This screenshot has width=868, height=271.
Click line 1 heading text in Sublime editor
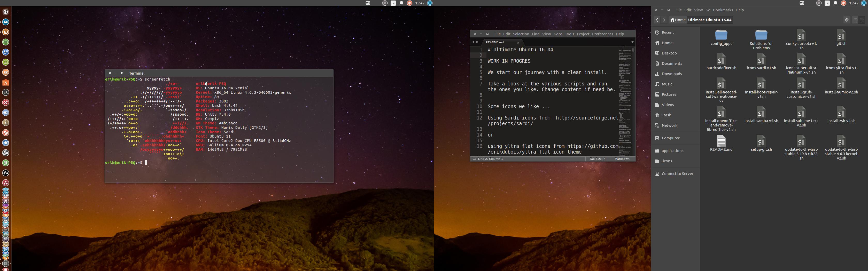(x=520, y=50)
